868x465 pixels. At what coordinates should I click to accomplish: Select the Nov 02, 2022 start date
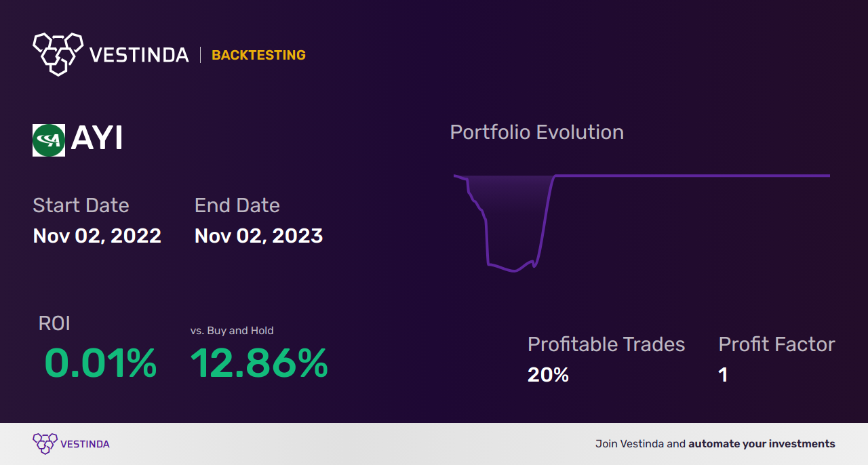[97, 236]
